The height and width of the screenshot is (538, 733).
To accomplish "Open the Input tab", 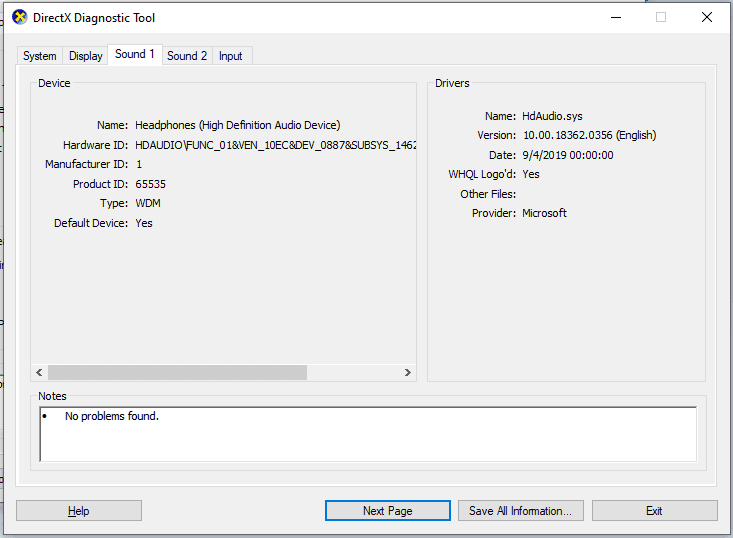I will click(231, 56).
